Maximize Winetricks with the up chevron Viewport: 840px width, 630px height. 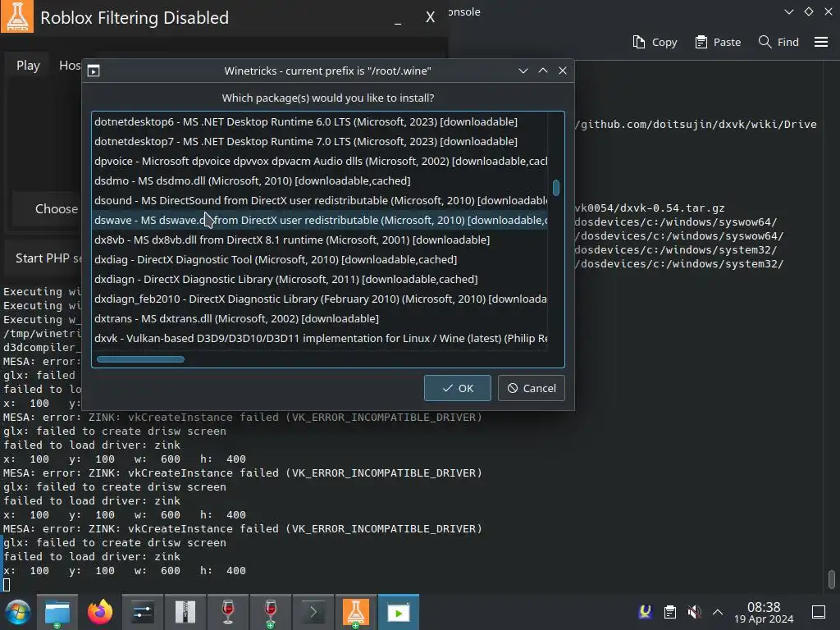pyautogui.click(x=543, y=71)
